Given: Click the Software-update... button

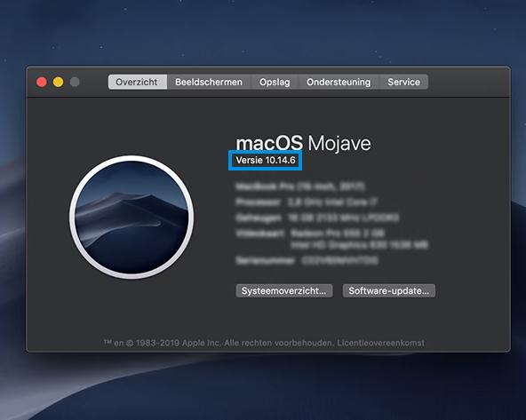Looking at the screenshot, I should tap(389, 290).
